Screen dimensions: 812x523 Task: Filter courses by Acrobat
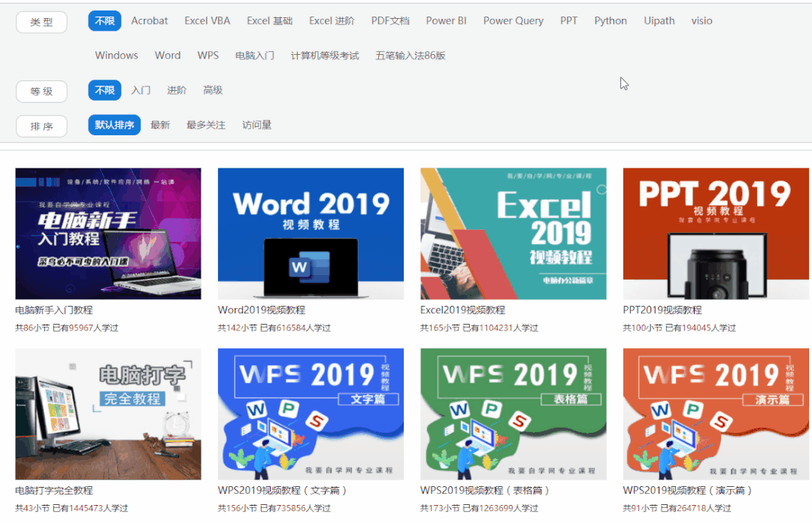[149, 21]
